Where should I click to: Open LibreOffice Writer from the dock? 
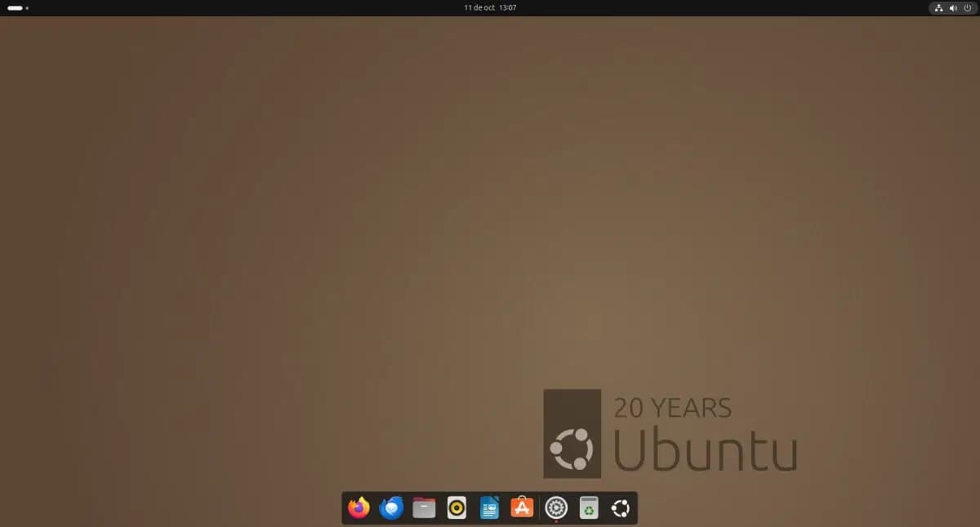(x=489, y=508)
